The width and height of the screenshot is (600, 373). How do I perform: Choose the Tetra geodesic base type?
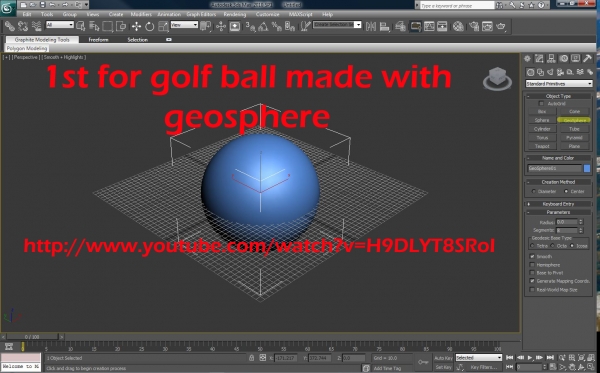pos(532,246)
